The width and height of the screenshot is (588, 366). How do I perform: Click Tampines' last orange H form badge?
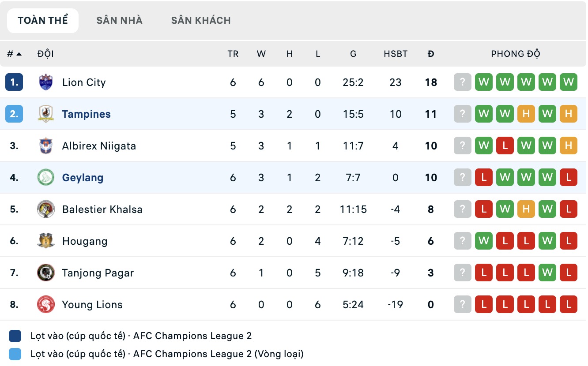[x=569, y=114]
